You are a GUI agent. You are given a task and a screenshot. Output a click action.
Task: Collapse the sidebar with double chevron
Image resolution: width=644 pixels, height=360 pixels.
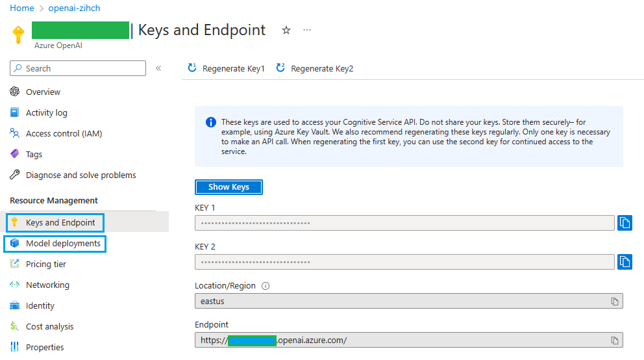(x=158, y=68)
